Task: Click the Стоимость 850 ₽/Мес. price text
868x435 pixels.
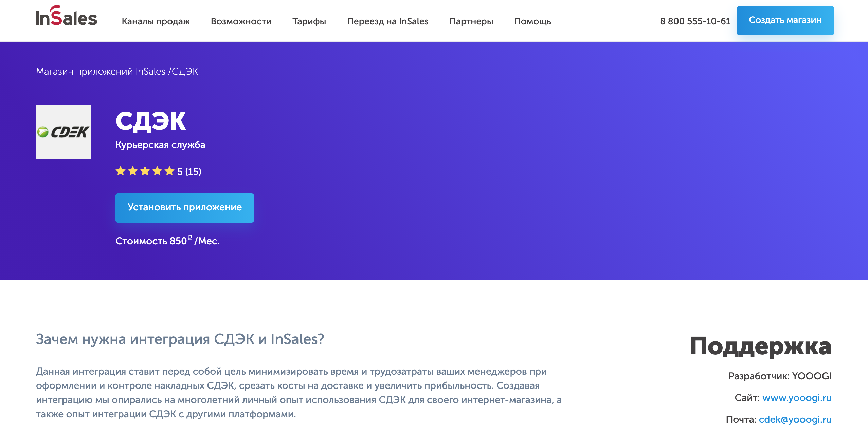Action: coord(167,240)
